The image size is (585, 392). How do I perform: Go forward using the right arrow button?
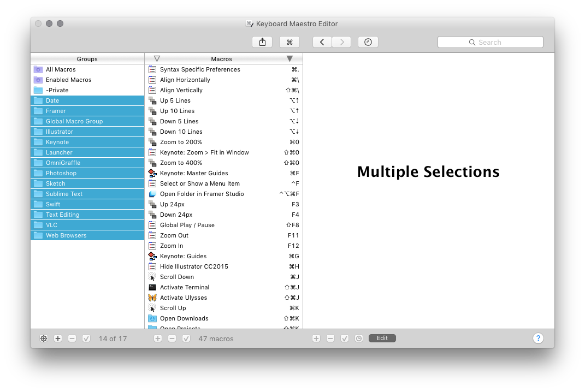342,42
